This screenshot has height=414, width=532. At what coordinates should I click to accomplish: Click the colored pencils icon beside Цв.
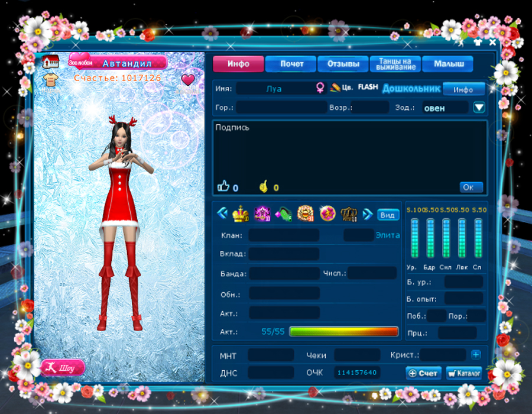pos(335,88)
